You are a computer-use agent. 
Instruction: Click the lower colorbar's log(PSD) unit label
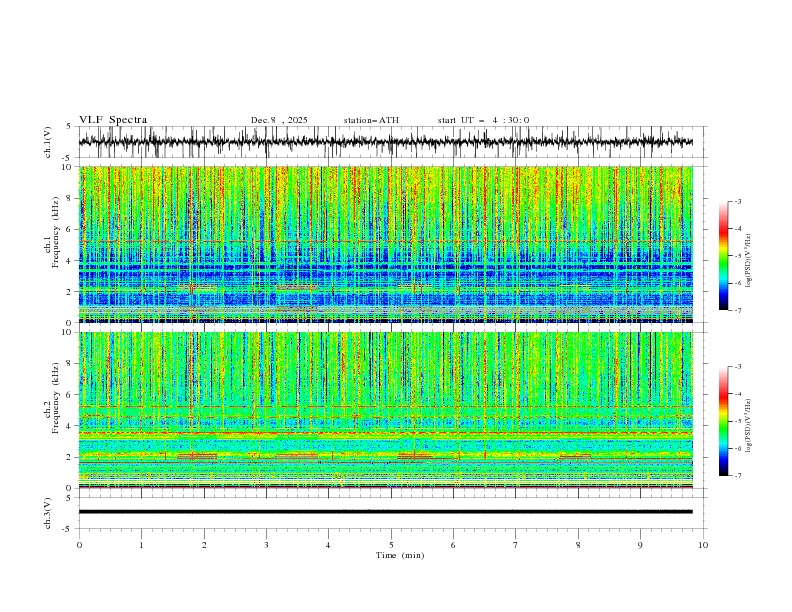[x=749, y=425]
